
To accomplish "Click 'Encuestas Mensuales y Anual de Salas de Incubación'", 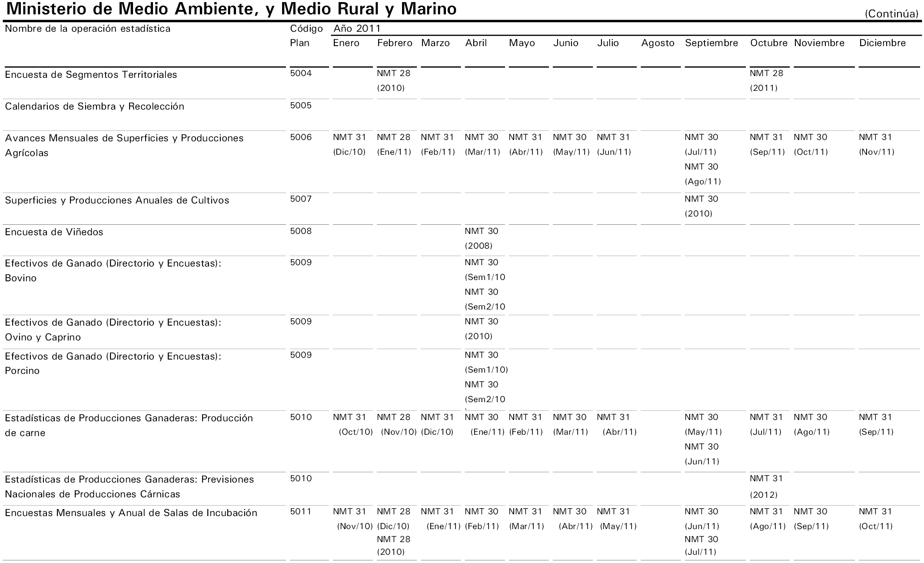I will [131, 513].
